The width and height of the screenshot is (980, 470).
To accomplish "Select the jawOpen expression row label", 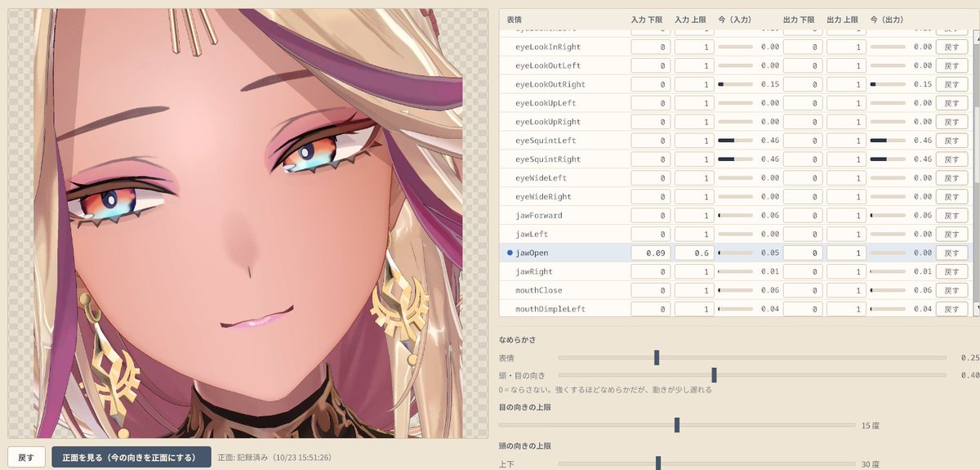I will [x=532, y=253].
